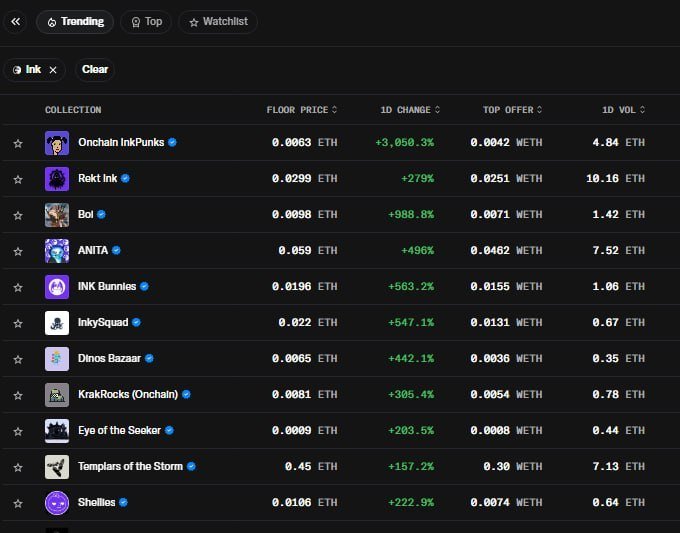Click KrakRocks (Onchain) collection name

pyautogui.click(x=128, y=394)
